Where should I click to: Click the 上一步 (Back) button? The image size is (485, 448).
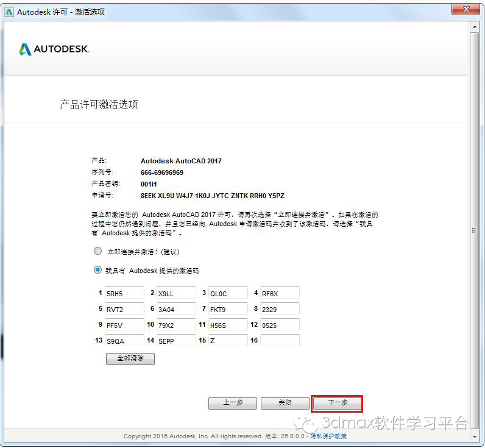[x=233, y=403]
